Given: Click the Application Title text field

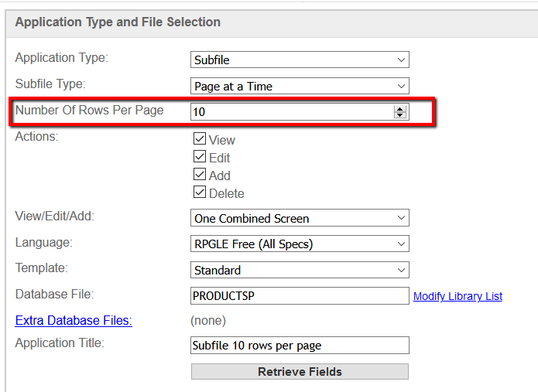Looking at the screenshot, I should [x=300, y=345].
